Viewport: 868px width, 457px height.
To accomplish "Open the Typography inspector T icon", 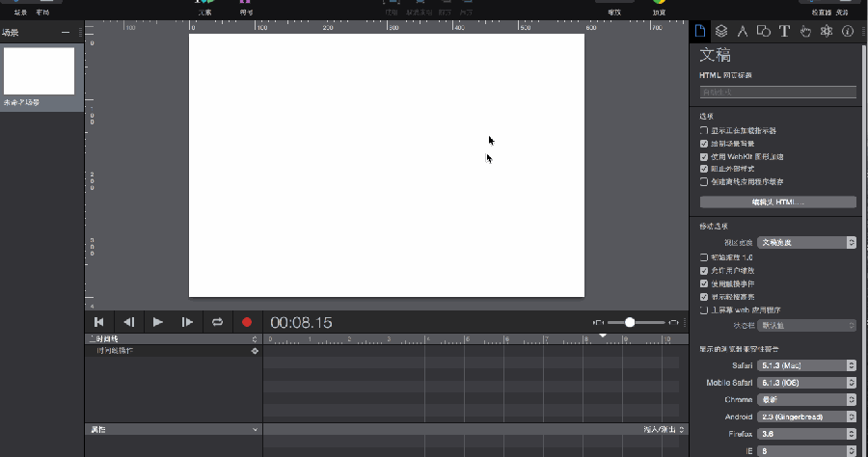I will point(784,31).
